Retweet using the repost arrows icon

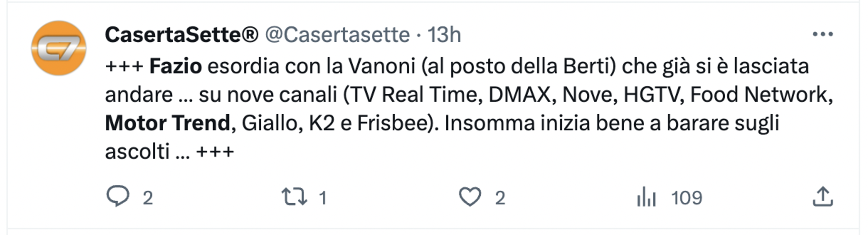click(294, 196)
